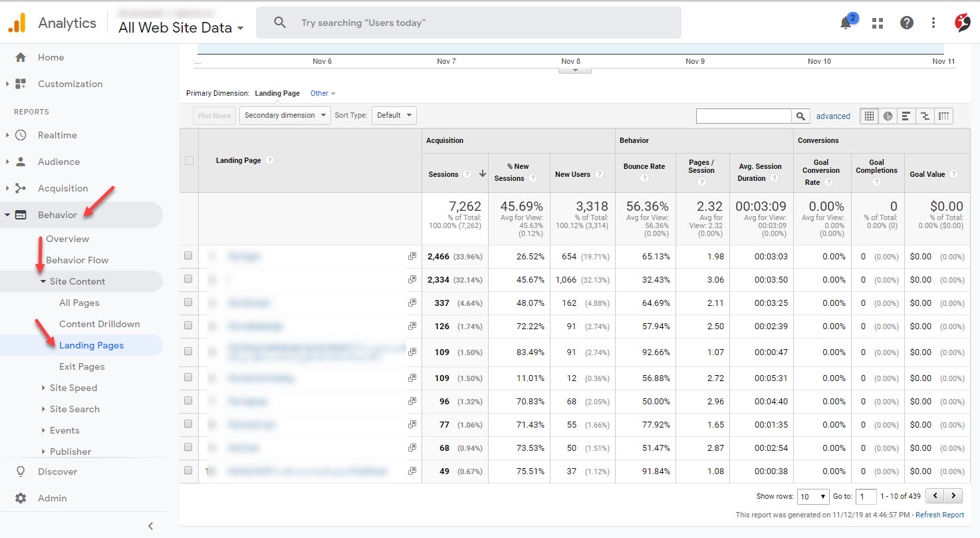Switch to percentage pie chart view

pyautogui.click(x=888, y=116)
